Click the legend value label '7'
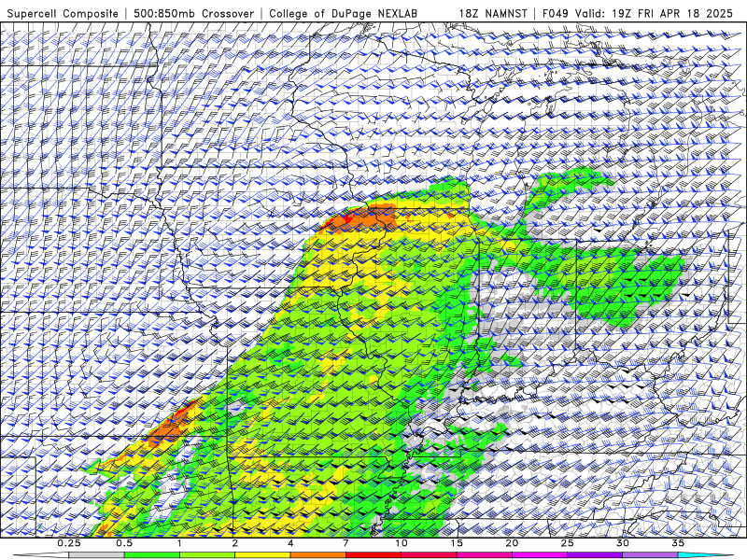The width and height of the screenshot is (747, 560). [x=345, y=543]
